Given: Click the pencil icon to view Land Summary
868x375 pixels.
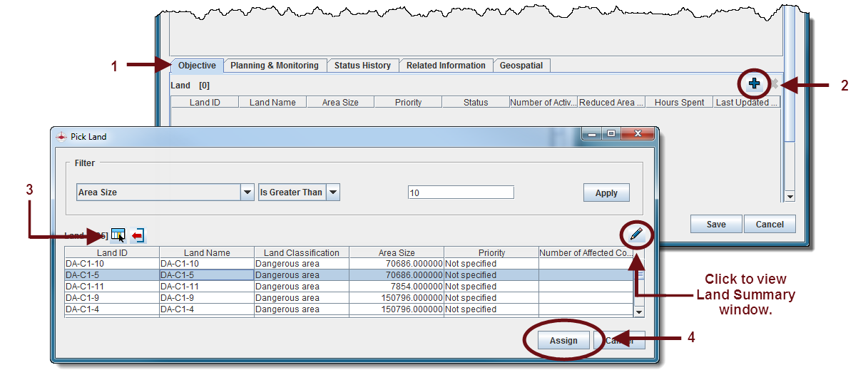Looking at the screenshot, I should (x=635, y=233).
